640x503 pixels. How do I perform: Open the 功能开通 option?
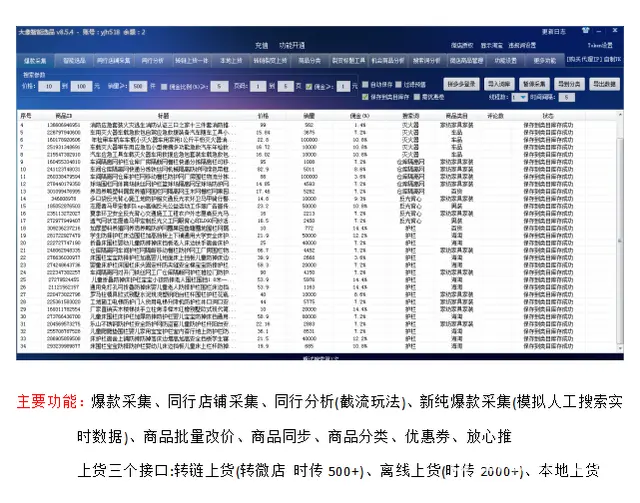pyautogui.click(x=292, y=46)
